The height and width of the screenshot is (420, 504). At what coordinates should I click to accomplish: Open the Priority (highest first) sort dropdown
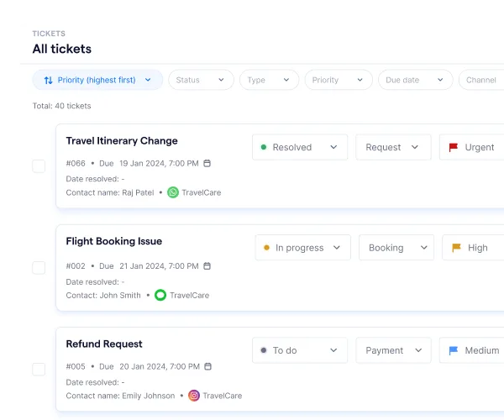[x=97, y=80]
